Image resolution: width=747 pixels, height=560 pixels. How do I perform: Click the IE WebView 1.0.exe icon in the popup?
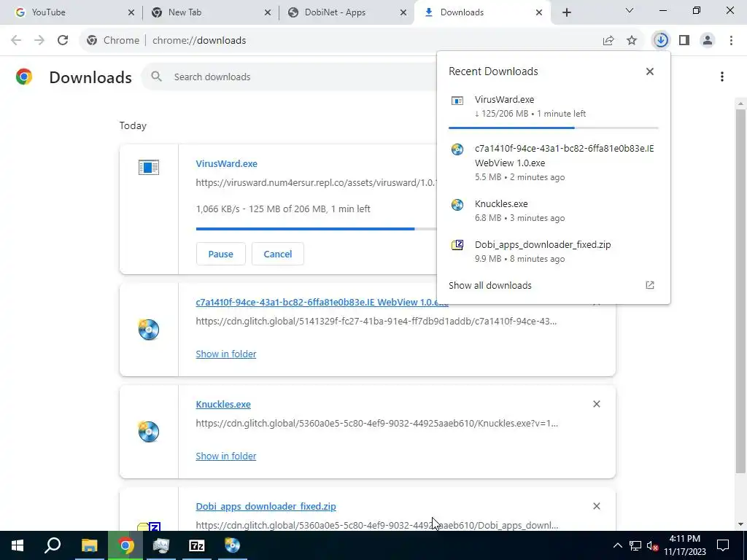(x=457, y=149)
